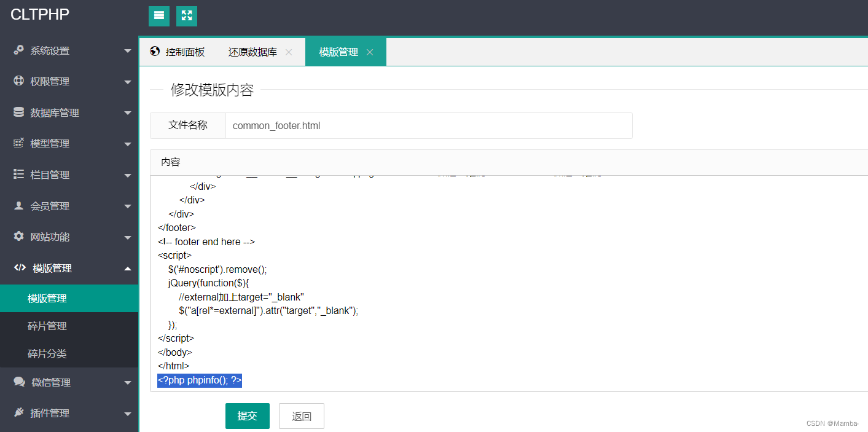Click the lifebuoy icon beside 权限管理
This screenshot has height=432, width=868.
coord(19,81)
